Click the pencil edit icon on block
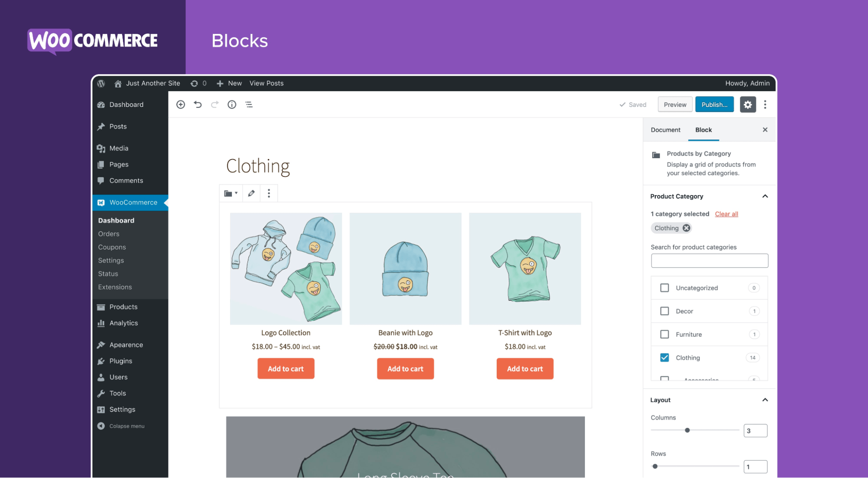Viewport: 868px width, 478px height. (251, 193)
